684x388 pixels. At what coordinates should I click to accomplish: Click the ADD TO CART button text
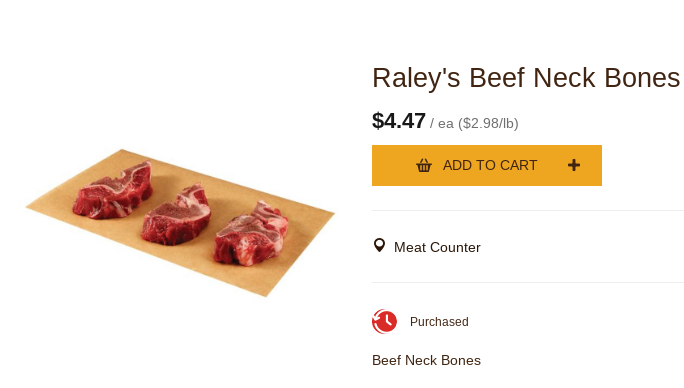(x=490, y=165)
